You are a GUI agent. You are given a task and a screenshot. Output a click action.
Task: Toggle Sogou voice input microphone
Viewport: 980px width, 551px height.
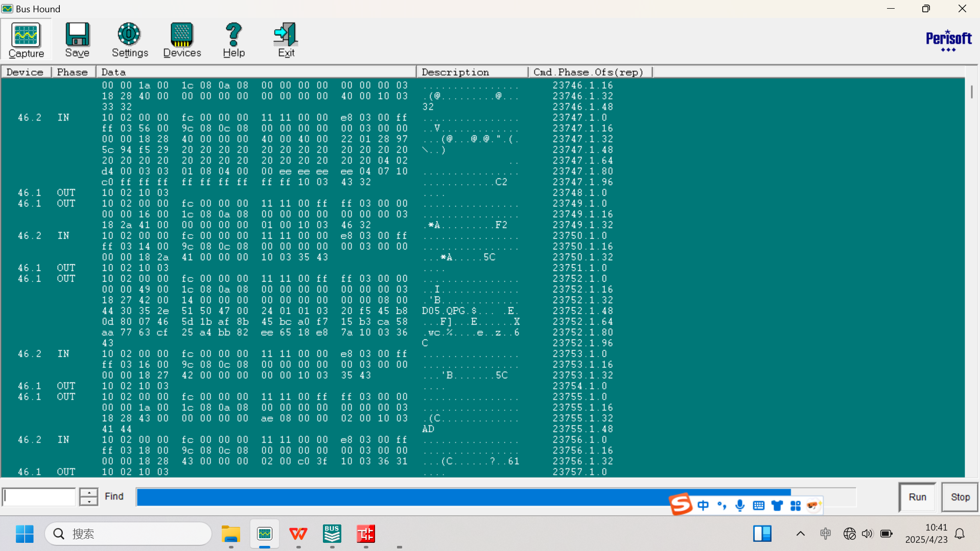740,506
